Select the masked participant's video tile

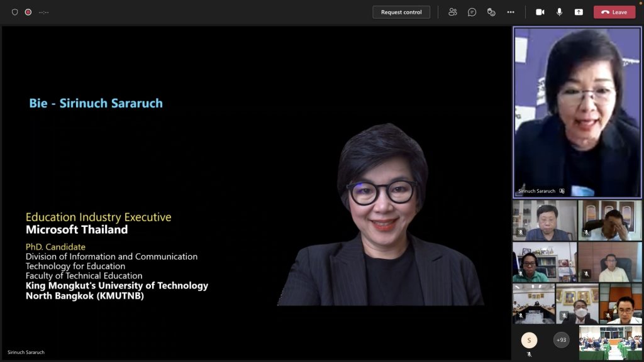pos(577,304)
